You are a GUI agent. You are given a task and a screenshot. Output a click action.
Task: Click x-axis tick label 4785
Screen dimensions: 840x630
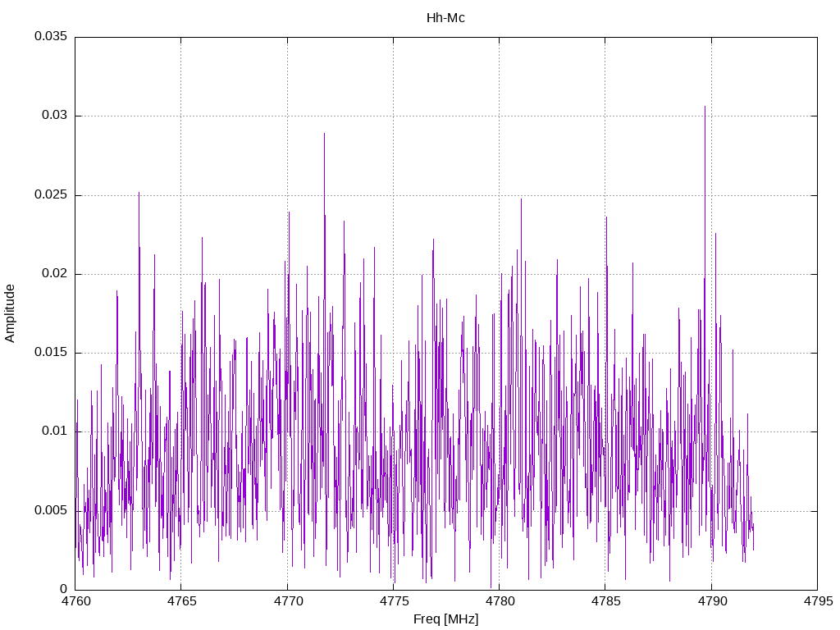point(606,601)
